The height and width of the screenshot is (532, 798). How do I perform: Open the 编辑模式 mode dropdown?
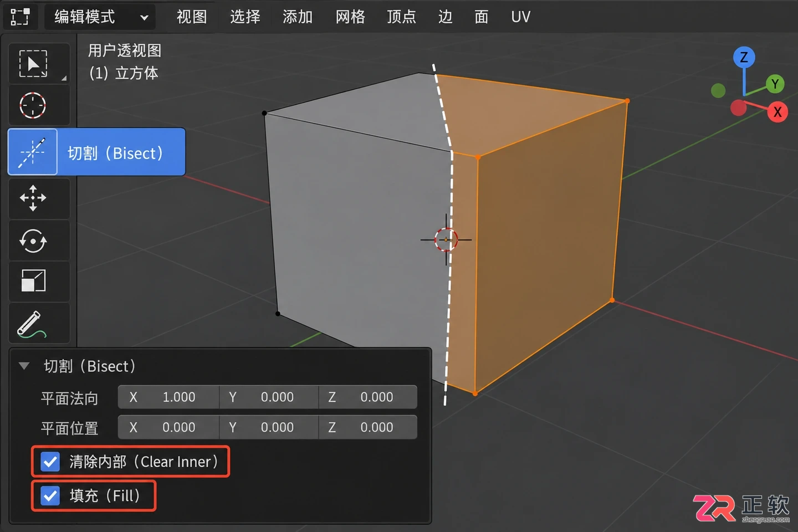[x=100, y=17]
